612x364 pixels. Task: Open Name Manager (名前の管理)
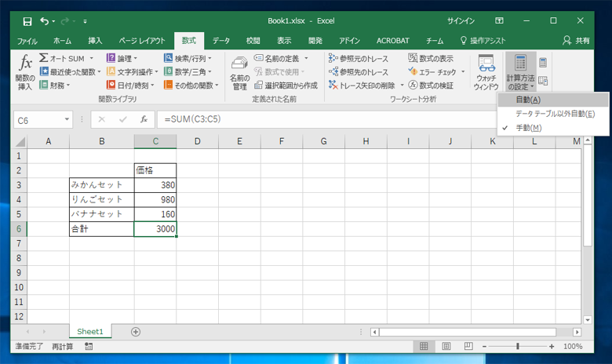point(239,73)
